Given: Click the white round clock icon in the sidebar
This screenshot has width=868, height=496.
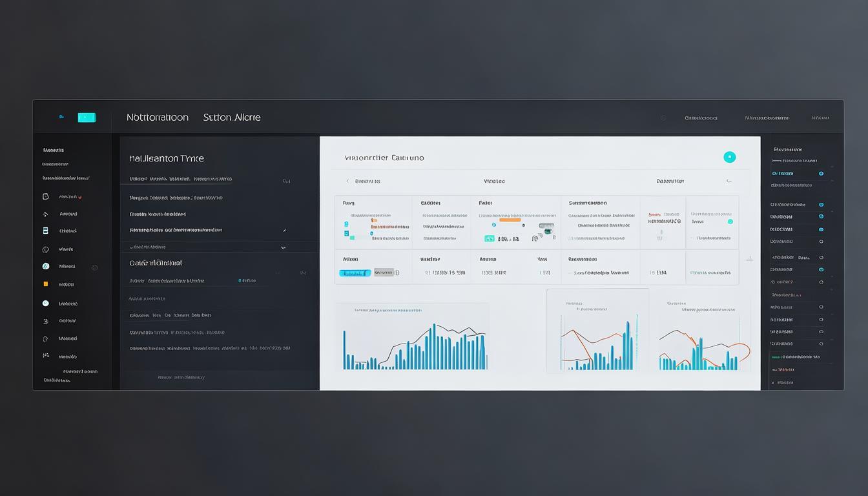Looking at the screenshot, I should 46,303.
